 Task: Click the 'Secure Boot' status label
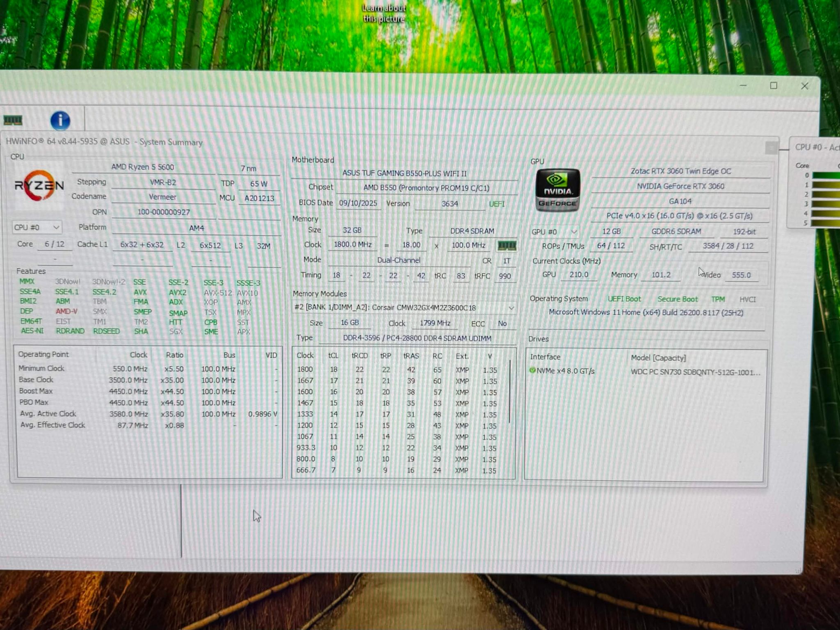(x=678, y=299)
